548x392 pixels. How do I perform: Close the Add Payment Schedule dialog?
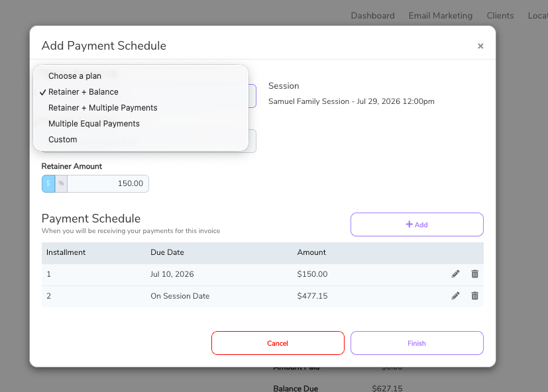[480, 46]
